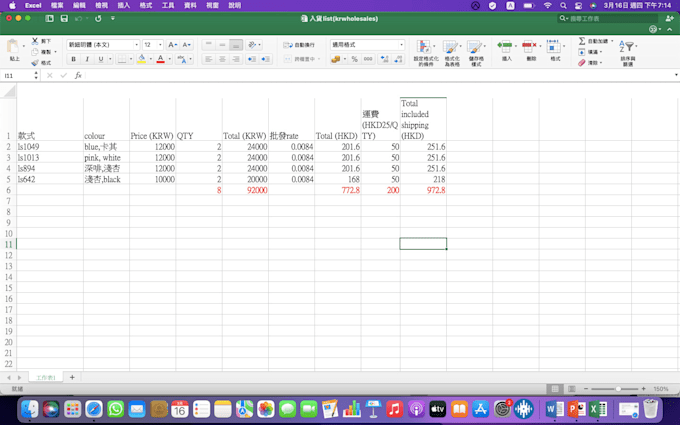Image resolution: width=680 pixels, height=425 pixels.
Task: Click the Insert Function fx icon
Action: point(78,75)
